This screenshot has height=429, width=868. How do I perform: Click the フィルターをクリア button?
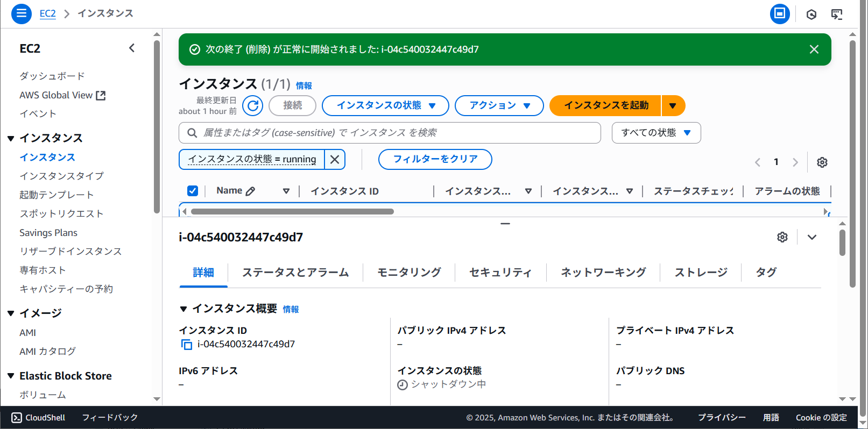click(x=435, y=160)
